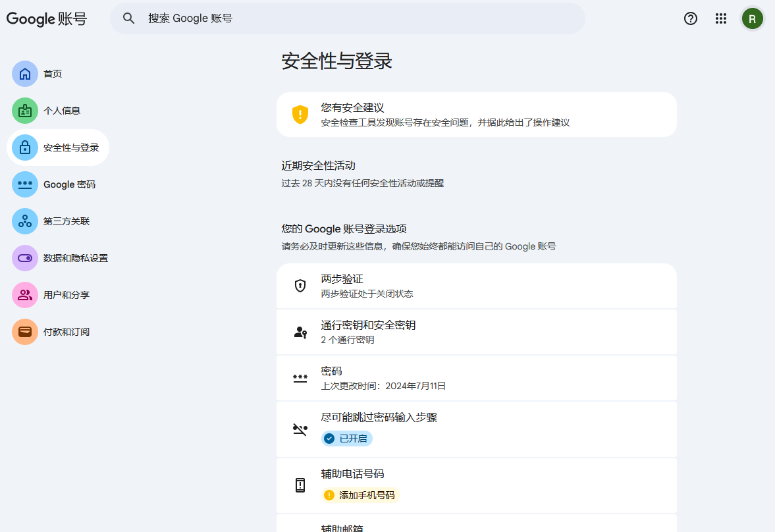Viewport: 775px width, 532px height.
Task: Select the 个人信息 personal info icon
Action: [x=24, y=111]
